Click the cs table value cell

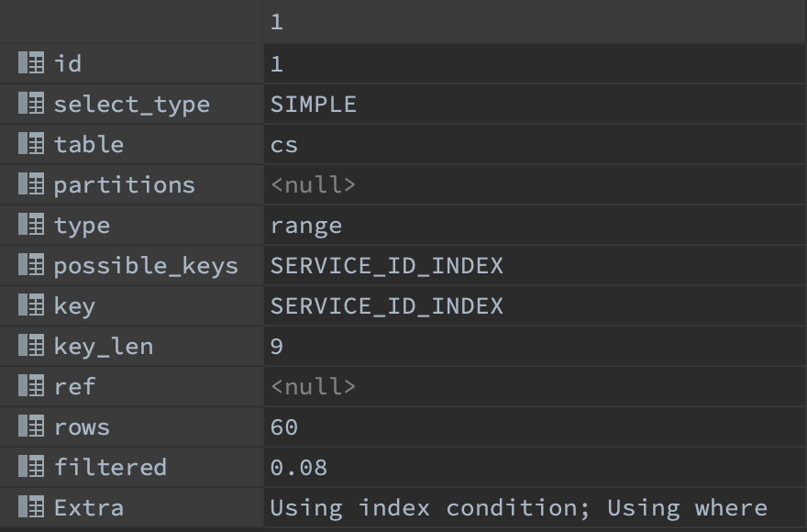point(284,145)
